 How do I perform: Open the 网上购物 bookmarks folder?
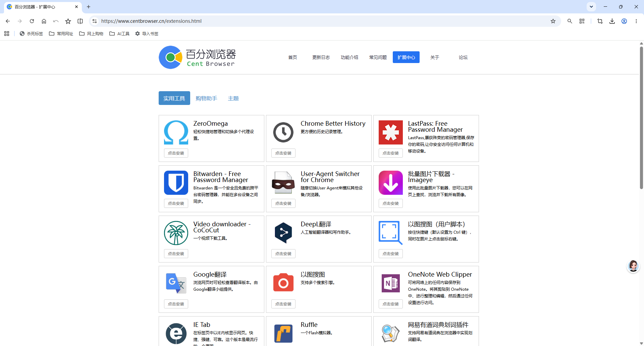91,34
